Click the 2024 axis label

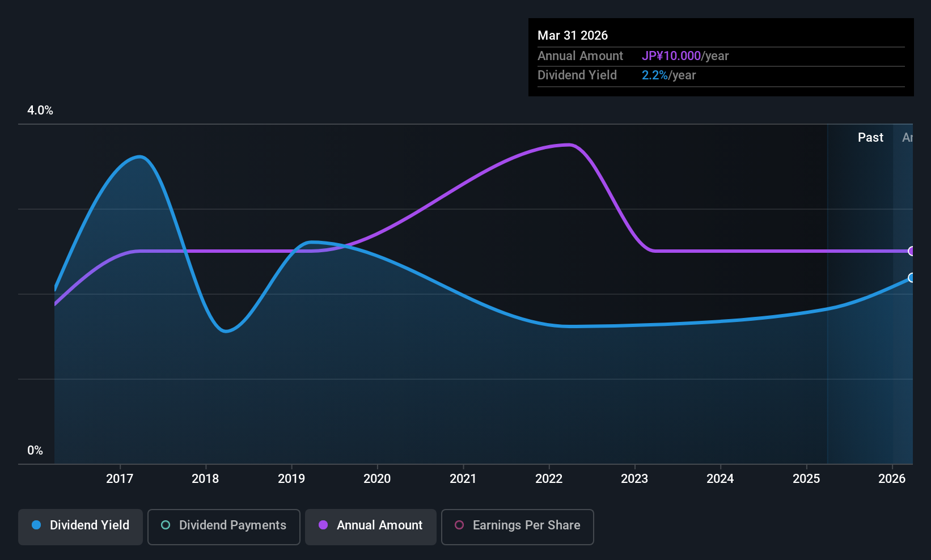click(720, 479)
